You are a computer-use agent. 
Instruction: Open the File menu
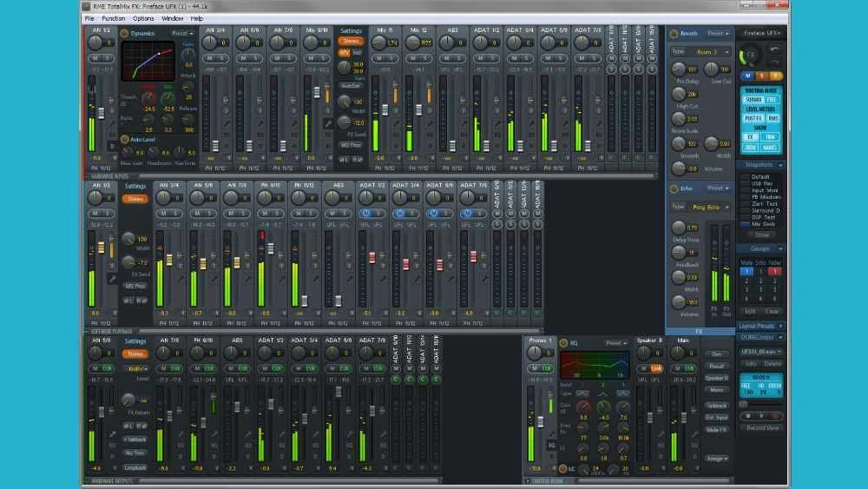tap(89, 18)
